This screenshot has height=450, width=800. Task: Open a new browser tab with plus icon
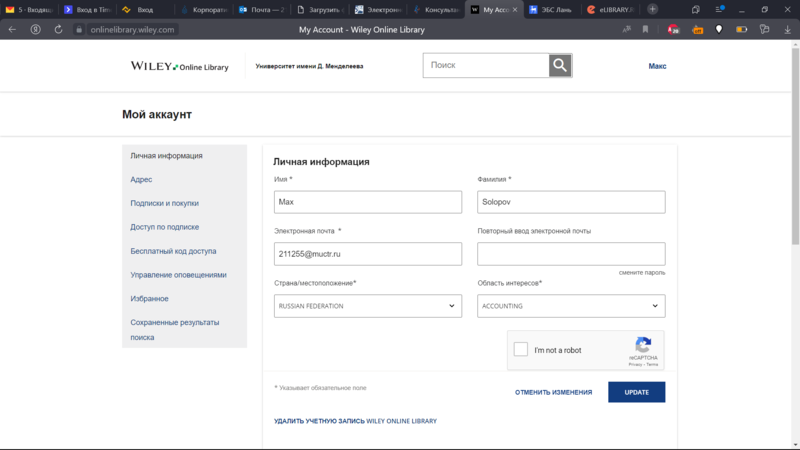click(652, 9)
